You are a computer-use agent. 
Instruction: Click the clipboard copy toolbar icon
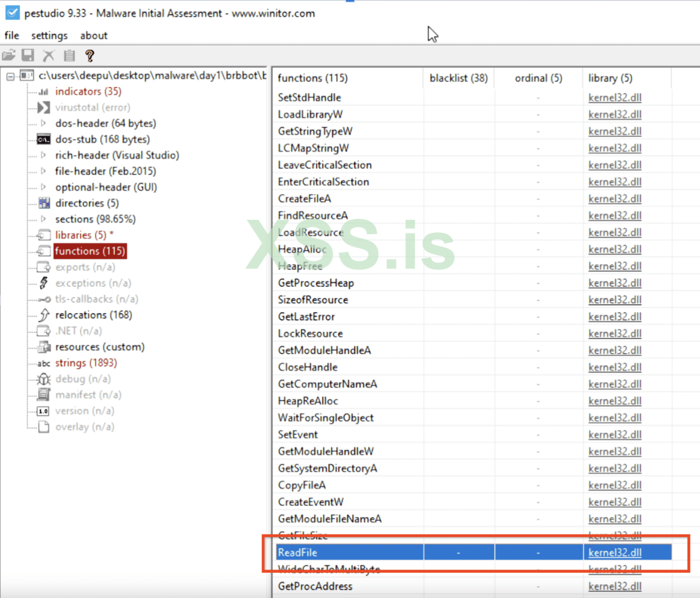69,55
